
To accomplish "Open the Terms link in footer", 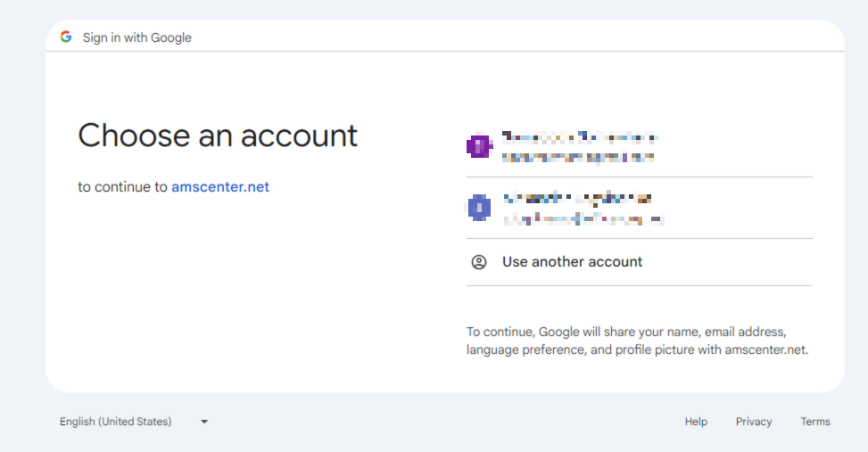I will click(815, 422).
